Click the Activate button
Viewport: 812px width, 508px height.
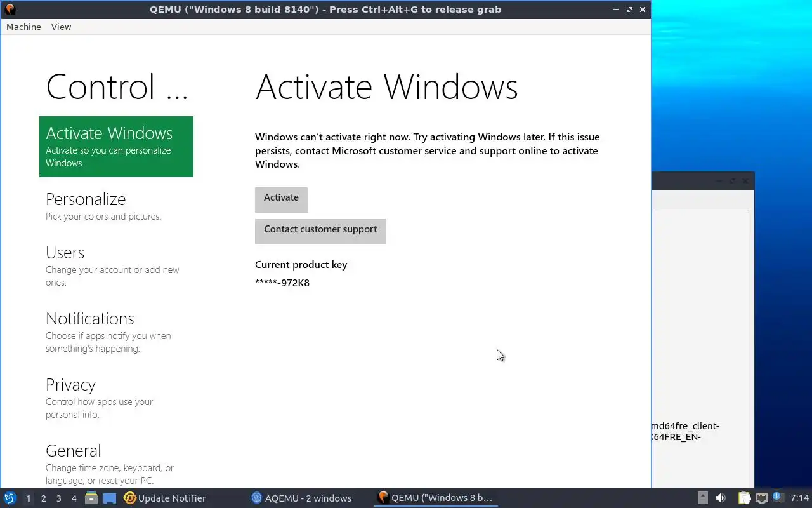(281, 199)
